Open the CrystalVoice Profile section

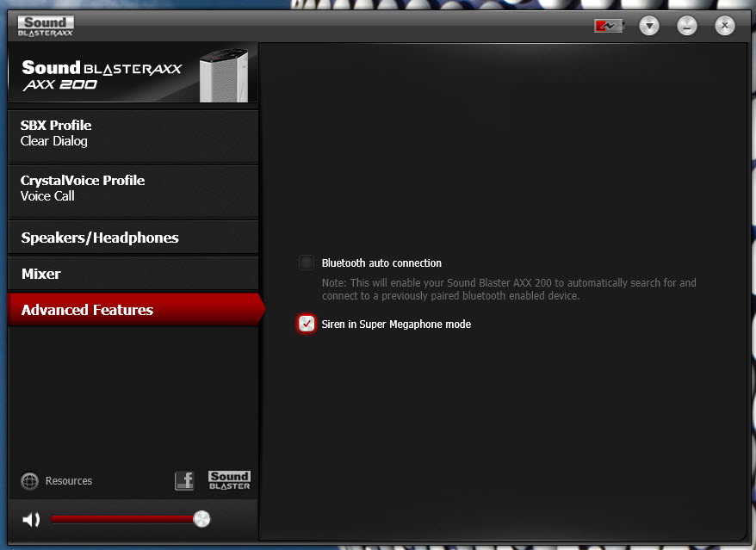(x=133, y=192)
